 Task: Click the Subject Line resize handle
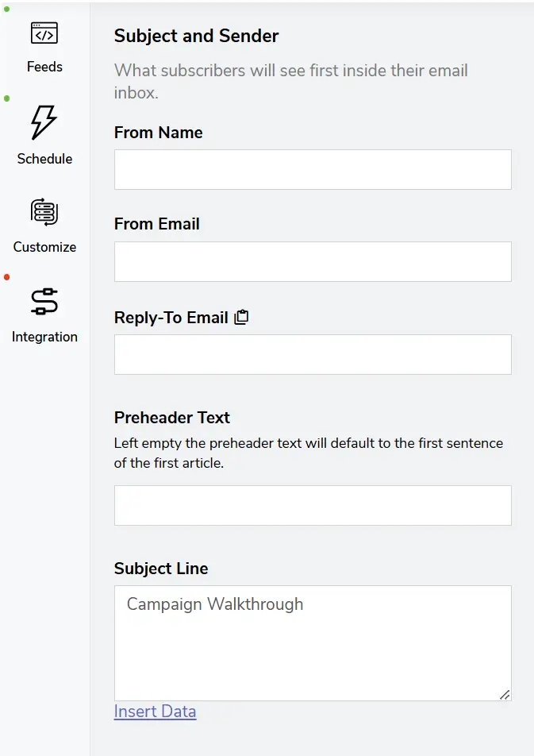[505, 694]
